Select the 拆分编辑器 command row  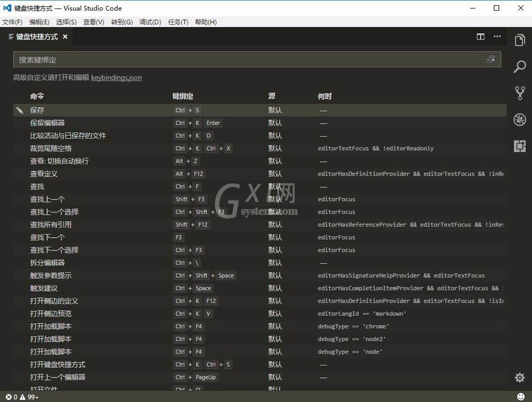coord(260,263)
